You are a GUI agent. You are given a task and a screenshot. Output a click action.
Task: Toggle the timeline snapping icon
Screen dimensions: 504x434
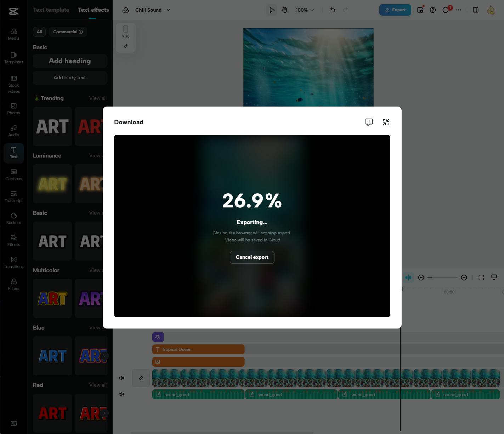pos(408,278)
